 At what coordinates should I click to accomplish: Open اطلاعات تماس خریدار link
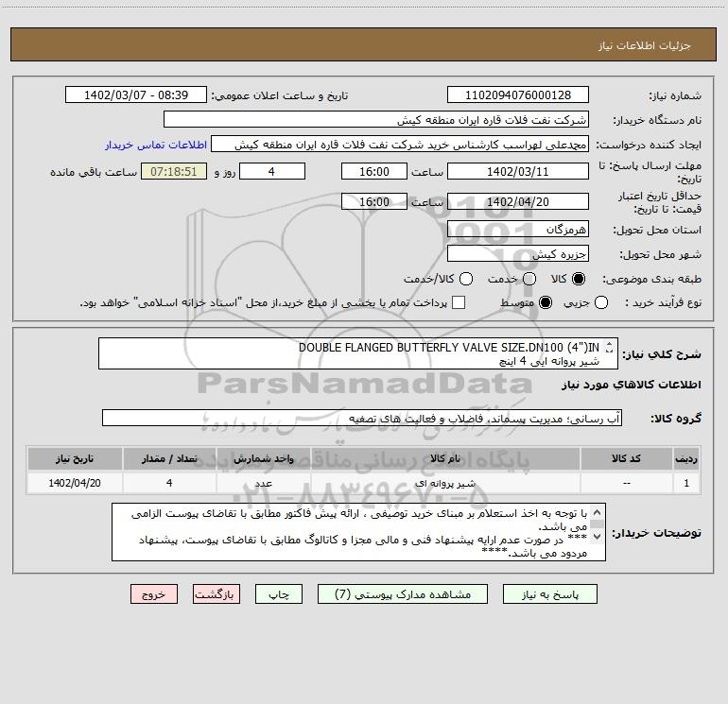[156, 145]
